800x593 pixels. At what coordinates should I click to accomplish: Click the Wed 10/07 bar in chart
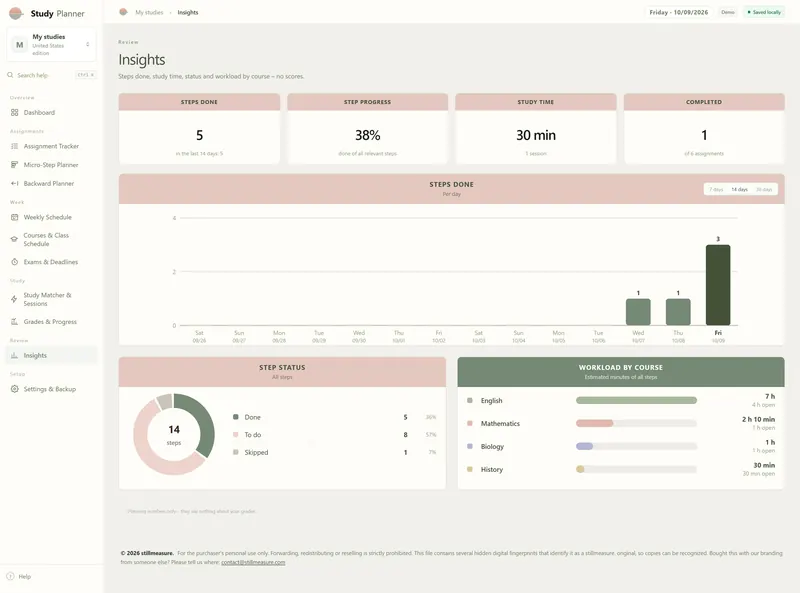tap(638, 312)
